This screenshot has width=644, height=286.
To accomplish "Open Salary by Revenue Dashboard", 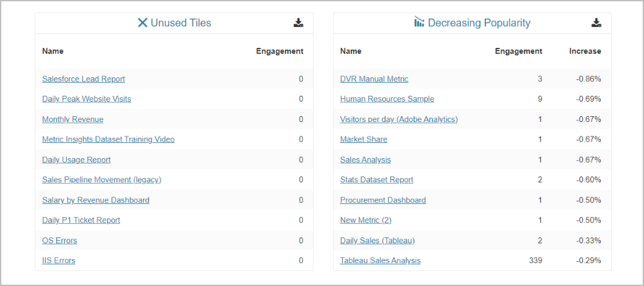I will (x=96, y=200).
